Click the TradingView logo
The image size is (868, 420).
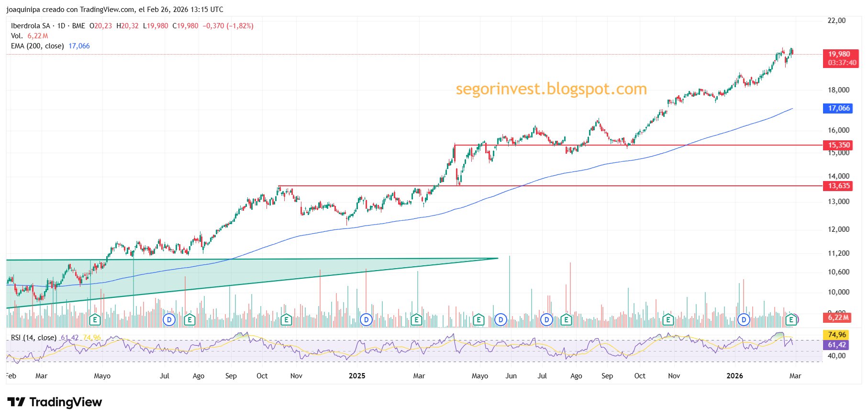coord(55,402)
